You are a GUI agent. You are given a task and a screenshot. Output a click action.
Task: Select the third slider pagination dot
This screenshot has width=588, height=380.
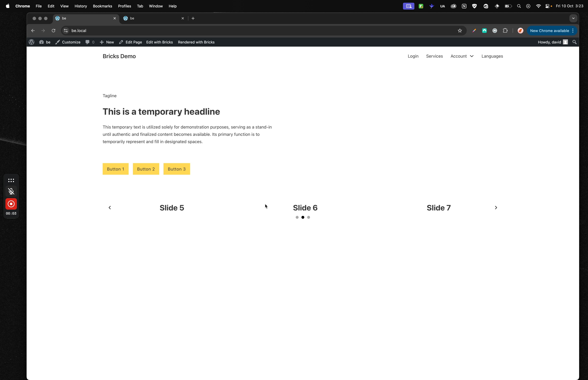click(x=308, y=217)
